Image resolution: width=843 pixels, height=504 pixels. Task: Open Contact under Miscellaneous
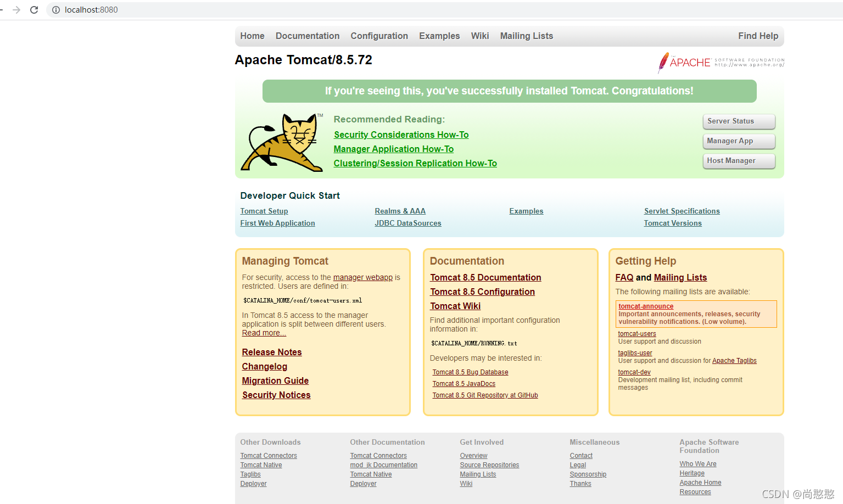(x=581, y=456)
